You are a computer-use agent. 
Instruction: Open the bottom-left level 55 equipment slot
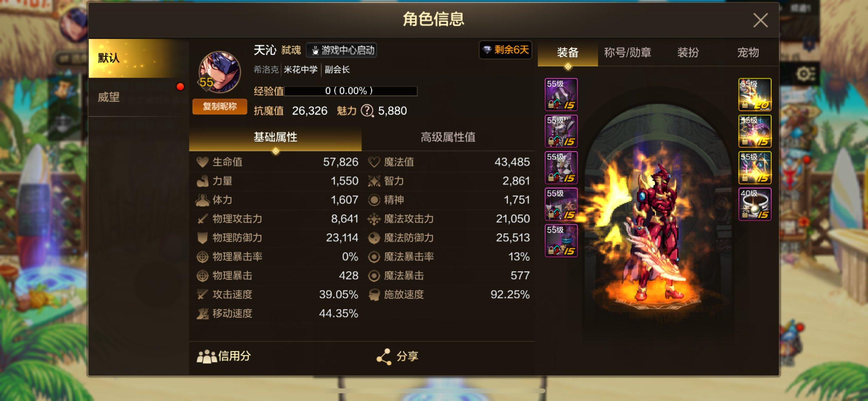[x=561, y=241]
